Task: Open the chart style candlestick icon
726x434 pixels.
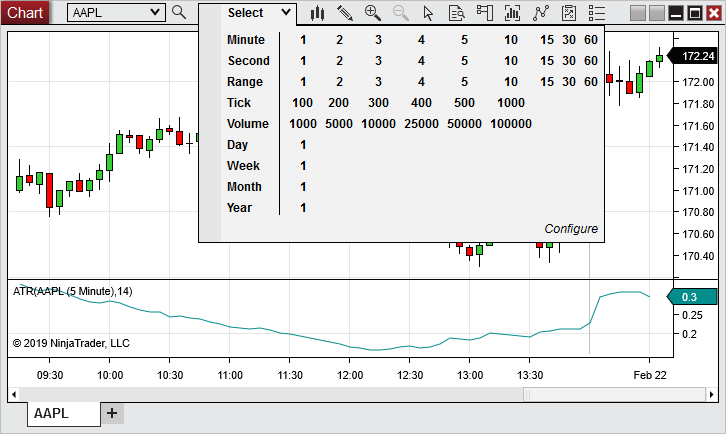Action: click(318, 13)
